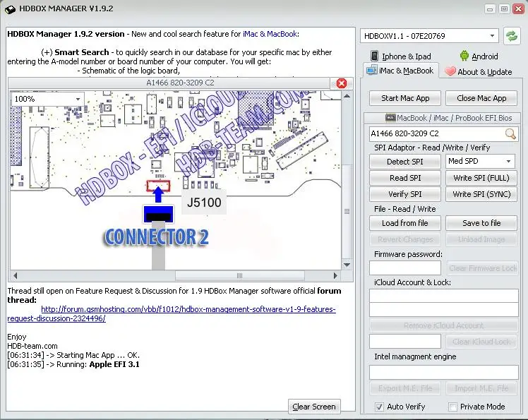528x420 pixels.
Task: Click the Verify SPI button
Action: (x=405, y=194)
